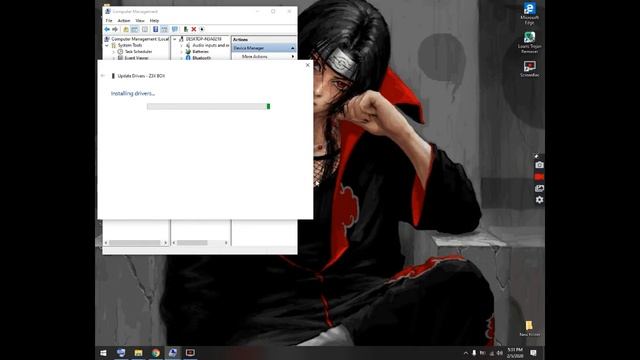Select Audio inputs and outputs device category
Image resolution: width=640 pixels, height=360 pixels.
click(x=211, y=45)
